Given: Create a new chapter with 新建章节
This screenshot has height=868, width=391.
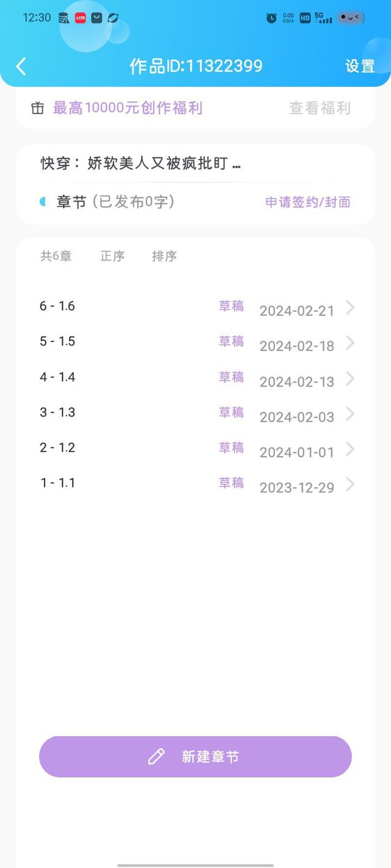Looking at the screenshot, I should tap(195, 757).
